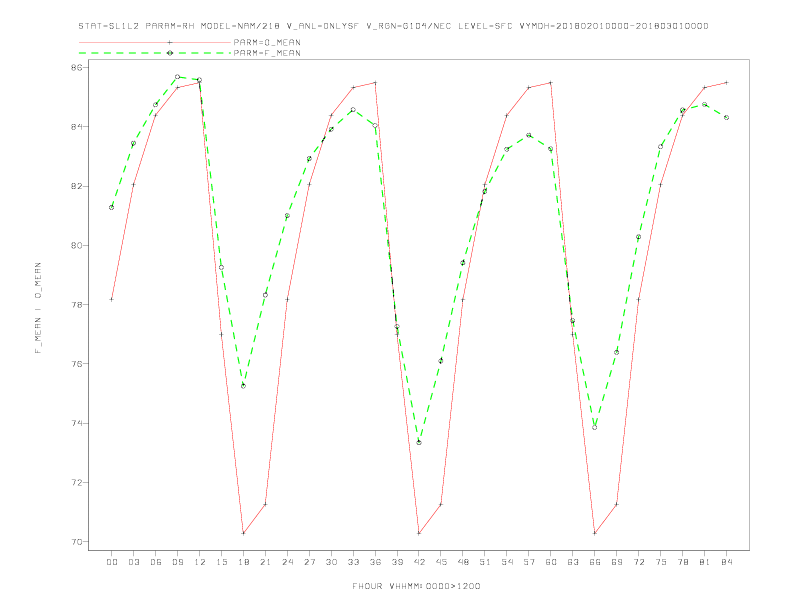Click x-axis tick label 84
The image size is (792, 612).
pyautogui.click(x=727, y=562)
